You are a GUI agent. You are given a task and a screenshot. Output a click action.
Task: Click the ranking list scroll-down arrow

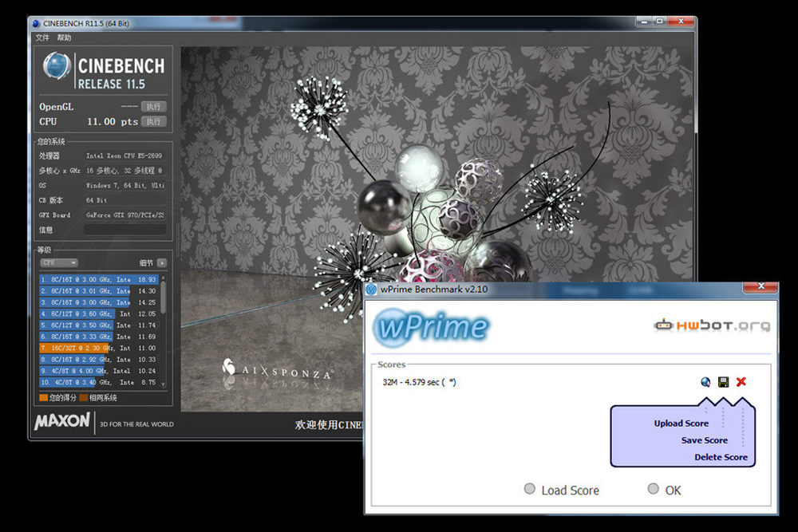pyautogui.click(x=164, y=384)
